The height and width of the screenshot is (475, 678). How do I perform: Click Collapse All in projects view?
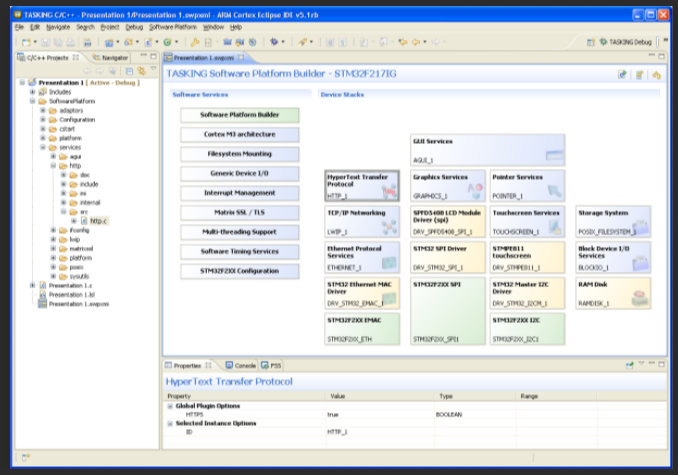click(x=129, y=71)
